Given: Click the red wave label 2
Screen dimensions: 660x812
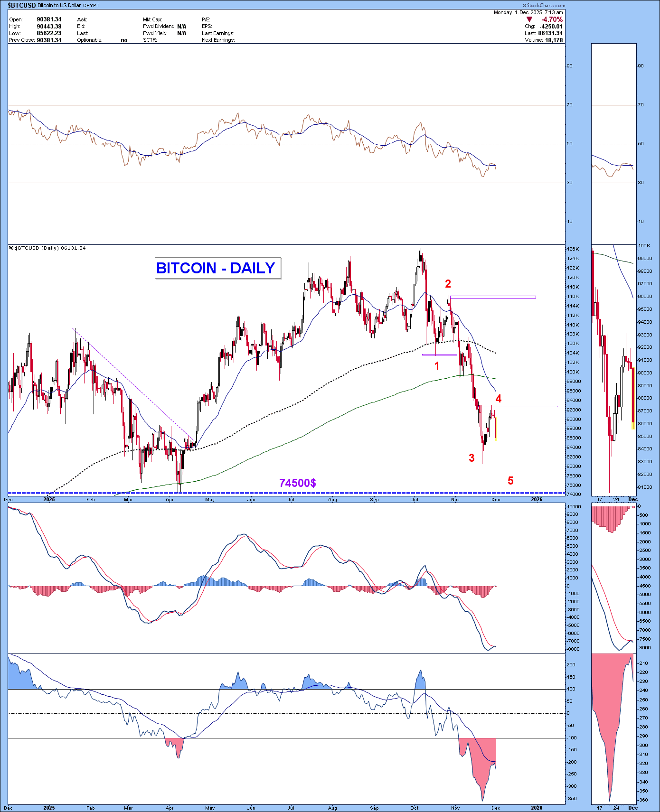Looking at the screenshot, I should [x=448, y=284].
